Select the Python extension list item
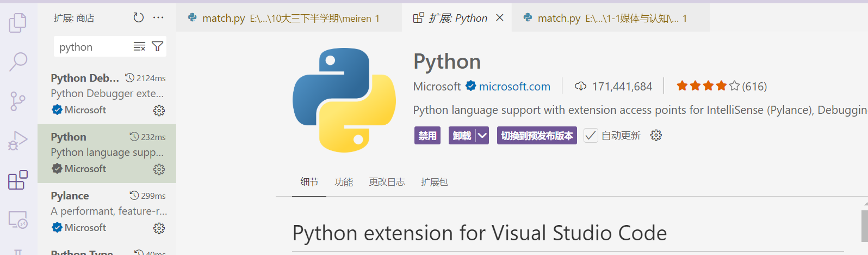Image resolution: width=868 pixels, height=255 pixels. tap(107, 154)
